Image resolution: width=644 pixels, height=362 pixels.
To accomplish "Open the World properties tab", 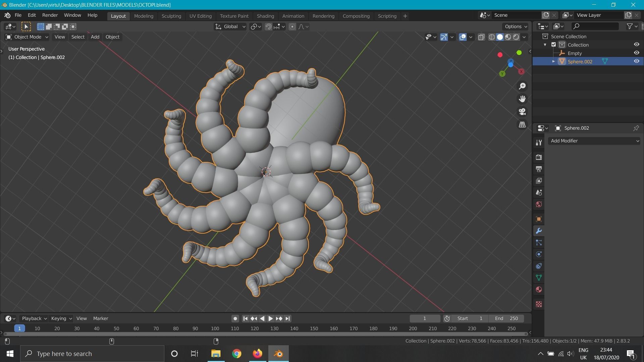I will tap(539, 204).
